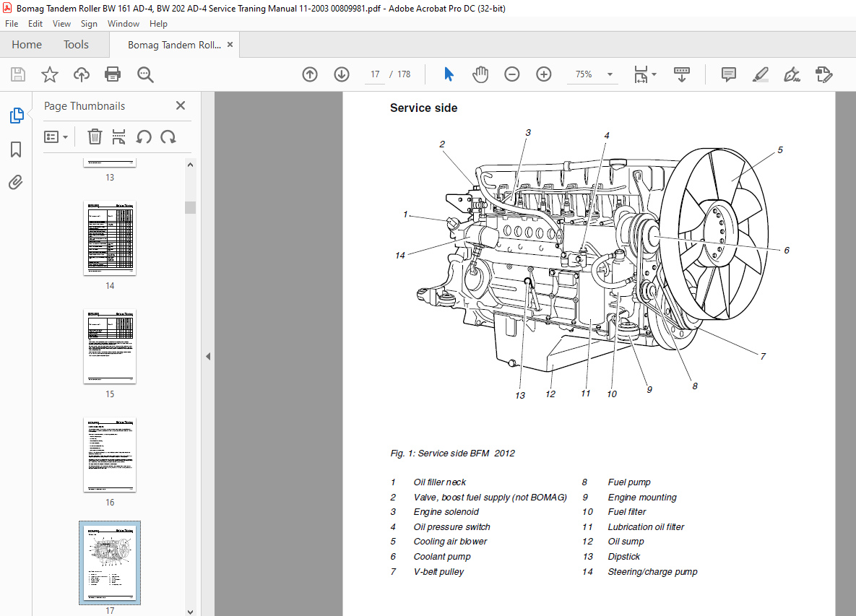Close the Page Thumbnails panel
The image size is (856, 616).
coord(181,105)
